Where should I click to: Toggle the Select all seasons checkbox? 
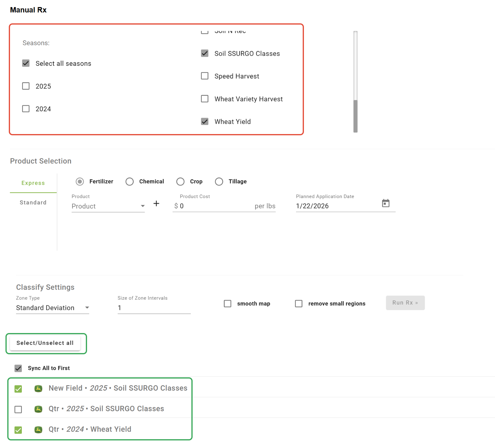click(x=26, y=63)
